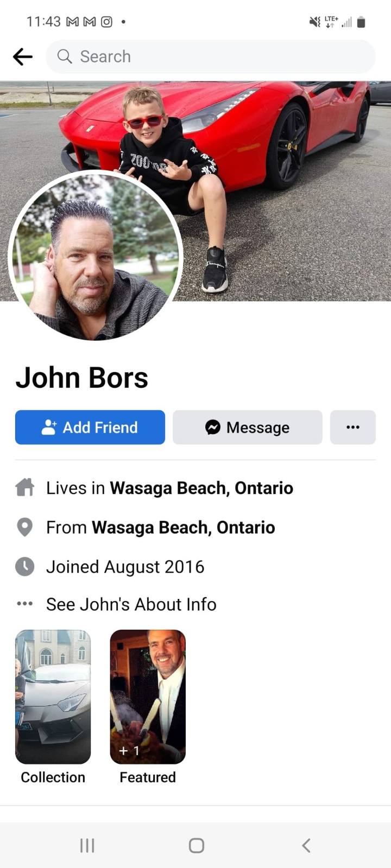
Task: Open See John's About Info link
Action: (131, 604)
